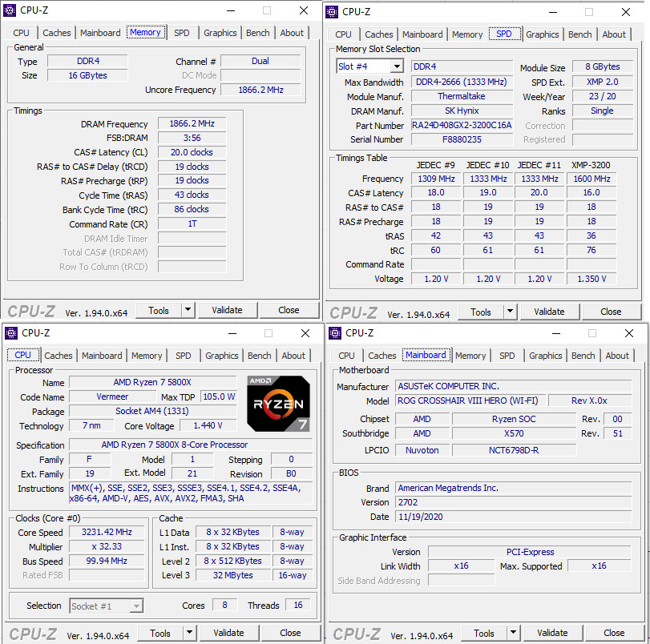The width and height of the screenshot is (650, 644).
Task: Minimize the CPU-Z Memory window
Action: point(231,10)
